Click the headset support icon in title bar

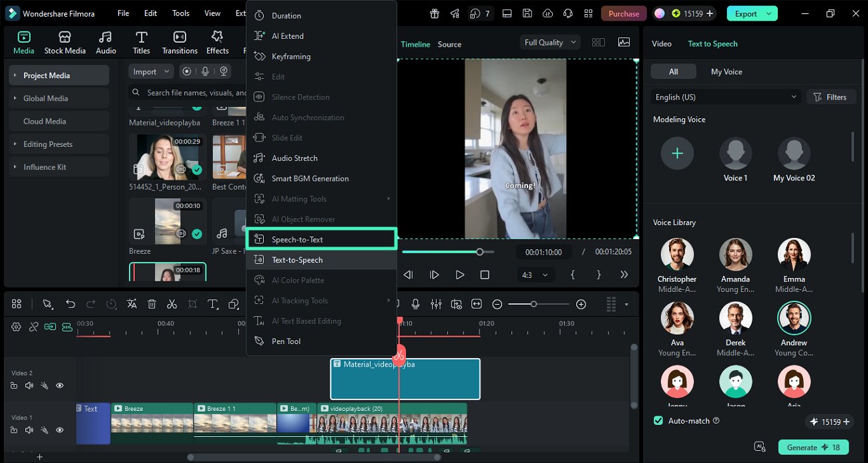[569, 13]
